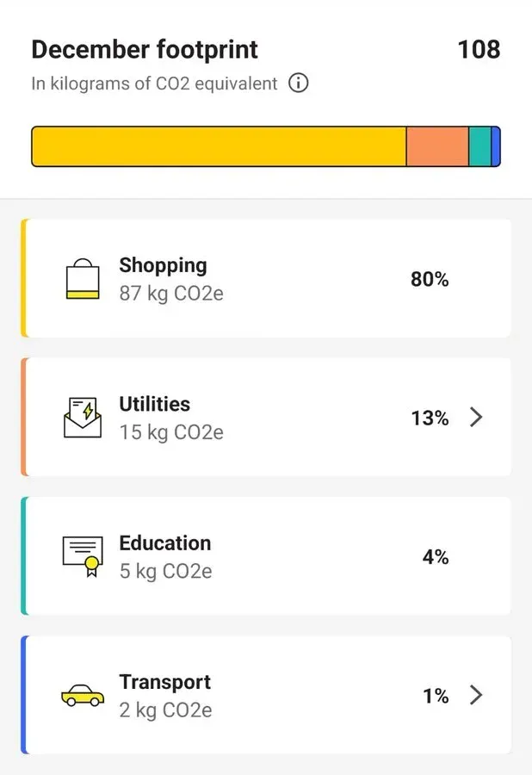Viewport: 532px width, 775px height.
Task: Select the orange Utilities bar segment
Action: tap(437, 146)
